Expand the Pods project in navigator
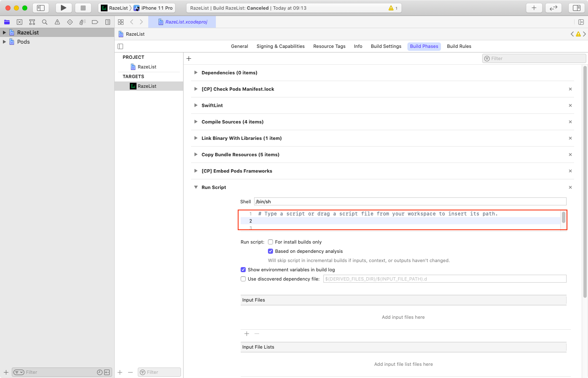Image resolution: width=588 pixels, height=378 pixels. 4,42
